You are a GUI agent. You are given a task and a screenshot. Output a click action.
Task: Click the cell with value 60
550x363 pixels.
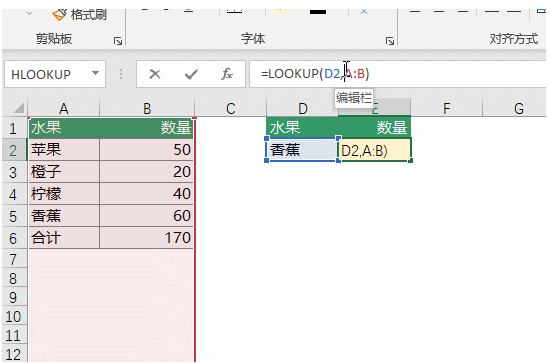tap(146, 216)
